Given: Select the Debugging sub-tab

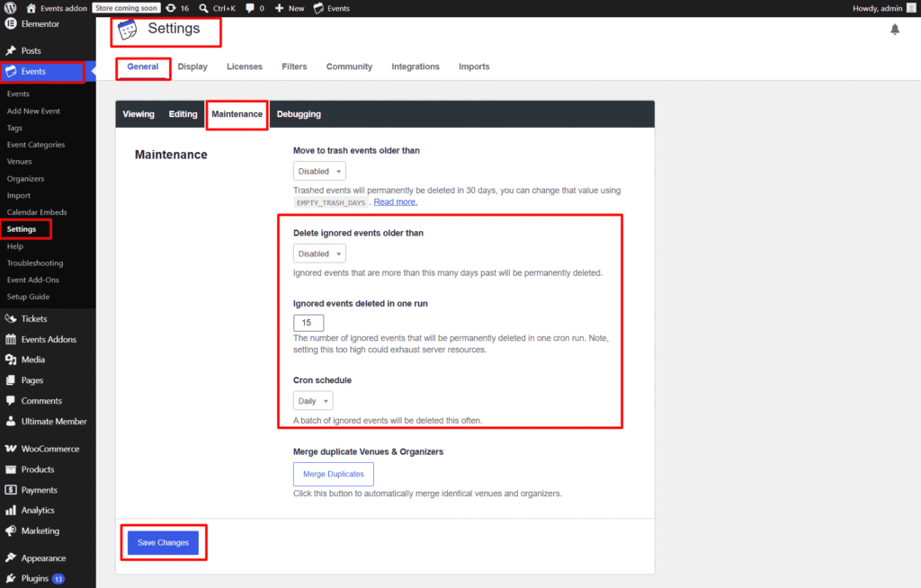Looking at the screenshot, I should [299, 114].
